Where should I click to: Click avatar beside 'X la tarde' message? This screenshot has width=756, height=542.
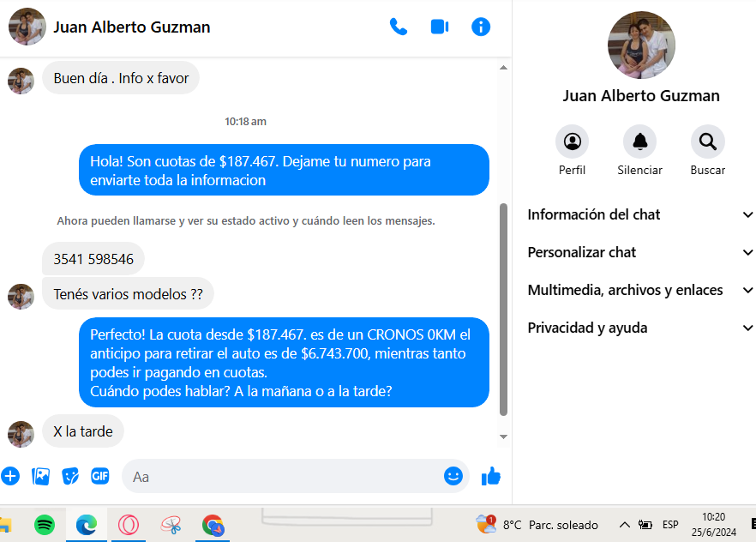[21, 434]
